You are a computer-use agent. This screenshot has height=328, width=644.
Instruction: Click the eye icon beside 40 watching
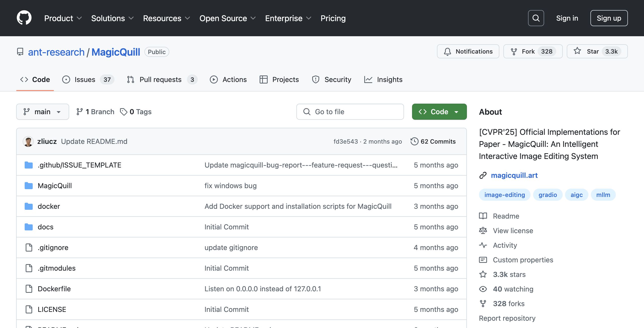click(483, 289)
